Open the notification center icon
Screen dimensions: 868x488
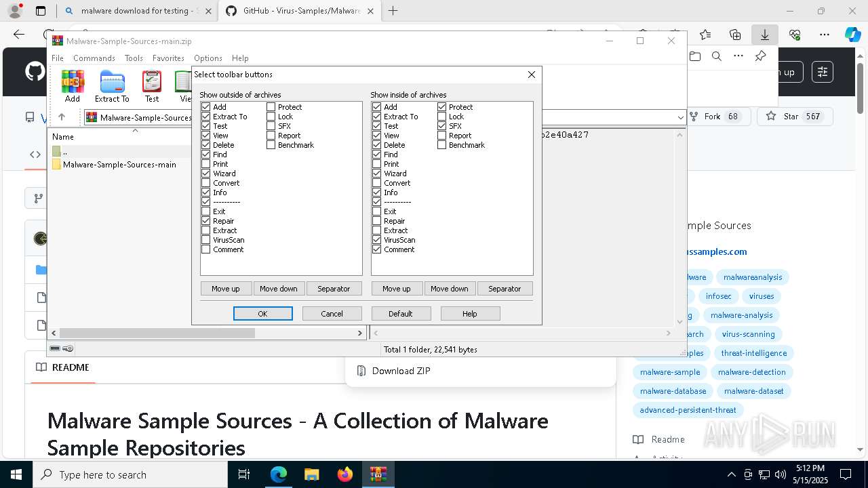(x=846, y=474)
